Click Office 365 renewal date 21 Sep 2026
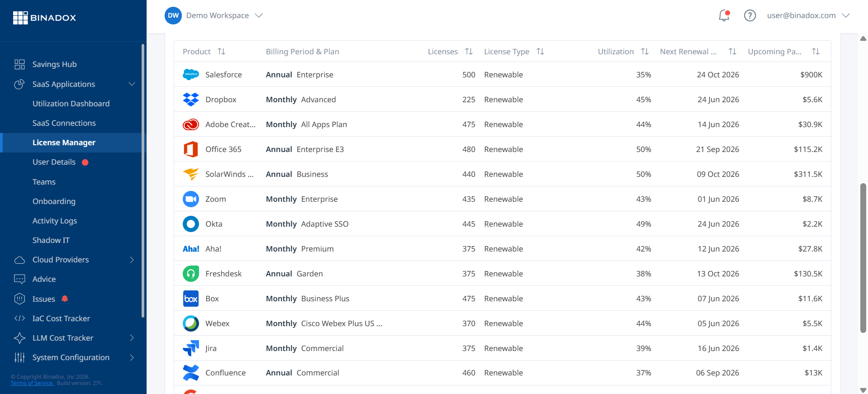Viewport: 868px width, 394px height. pyautogui.click(x=717, y=149)
